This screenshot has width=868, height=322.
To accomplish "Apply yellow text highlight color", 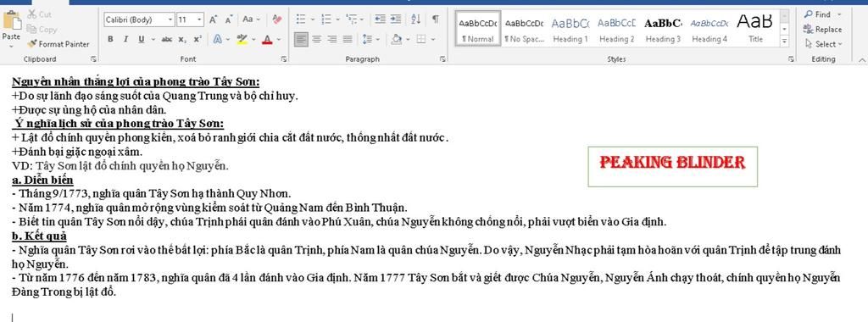I will click(x=242, y=39).
